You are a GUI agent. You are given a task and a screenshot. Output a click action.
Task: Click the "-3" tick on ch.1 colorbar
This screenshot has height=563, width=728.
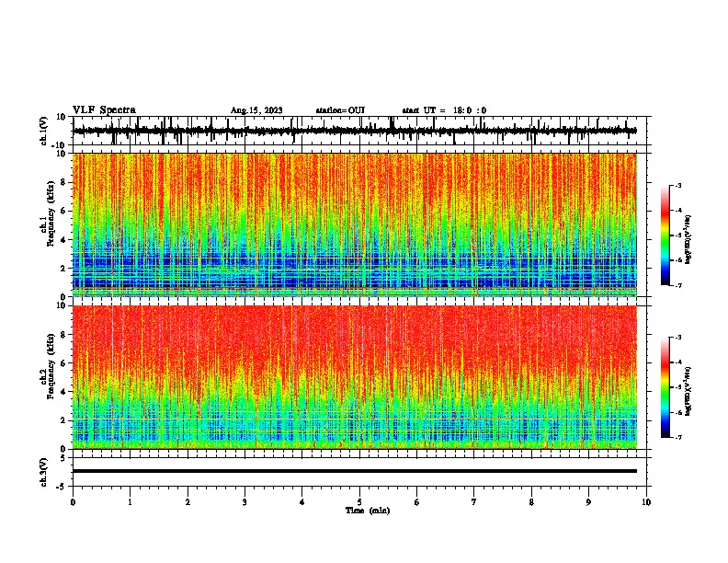coord(677,185)
